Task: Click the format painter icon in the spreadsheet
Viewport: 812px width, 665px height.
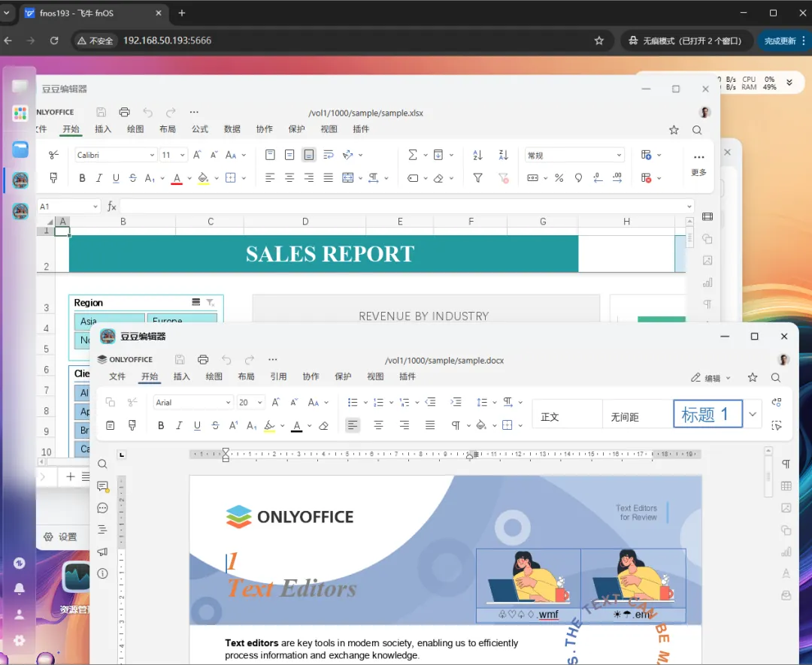Action: point(53,178)
